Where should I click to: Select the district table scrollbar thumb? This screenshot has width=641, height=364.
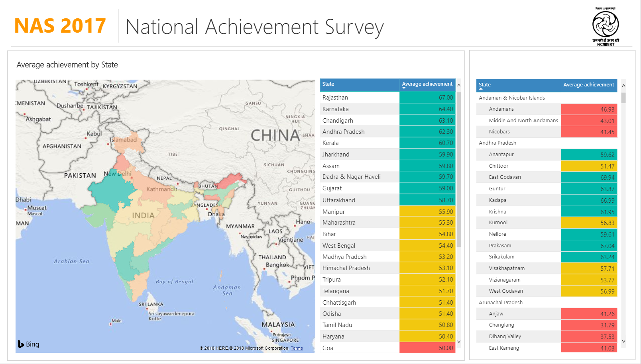623,98
